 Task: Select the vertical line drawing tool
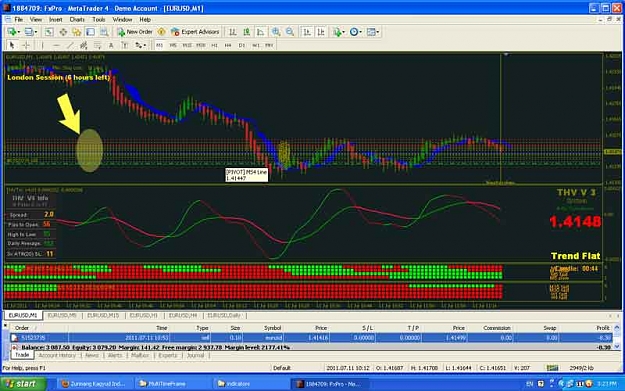coord(42,45)
